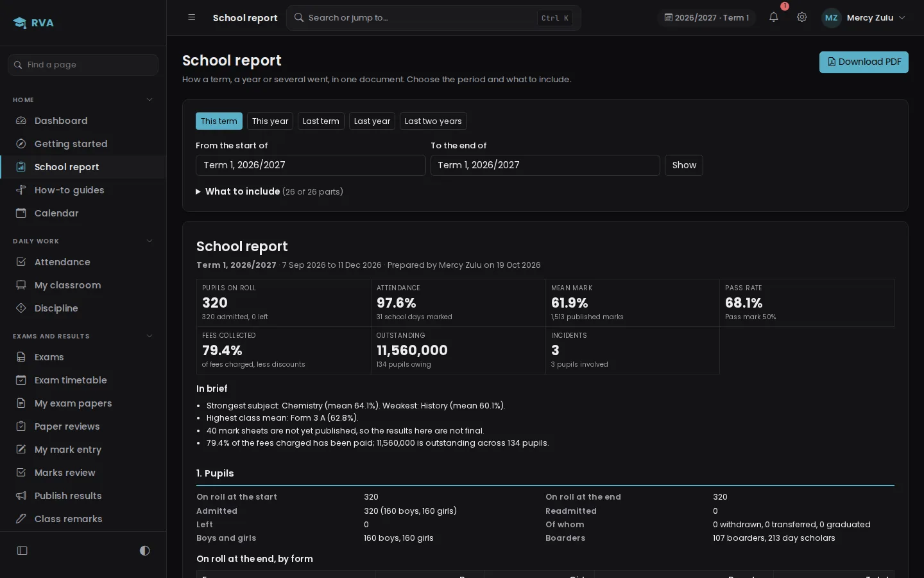924x578 pixels.
Task: Open the Mercy Zulu account menu
Action: pyautogui.click(x=864, y=18)
